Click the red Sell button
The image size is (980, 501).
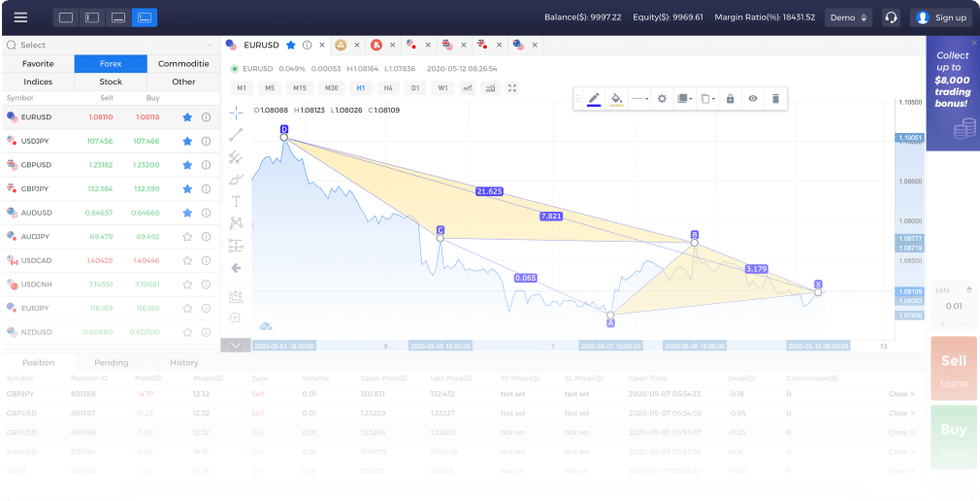click(953, 368)
